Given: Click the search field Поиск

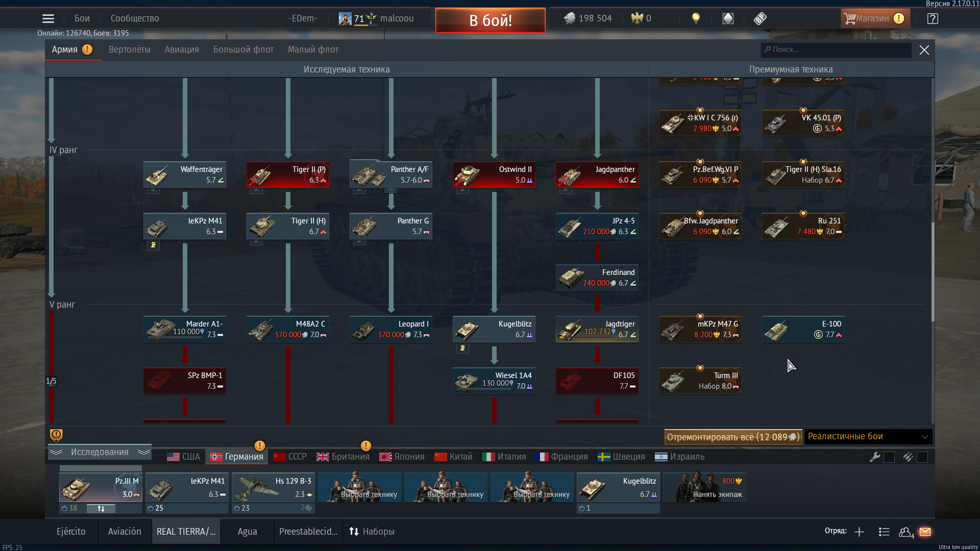Looking at the screenshot, I should (x=836, y=49).
